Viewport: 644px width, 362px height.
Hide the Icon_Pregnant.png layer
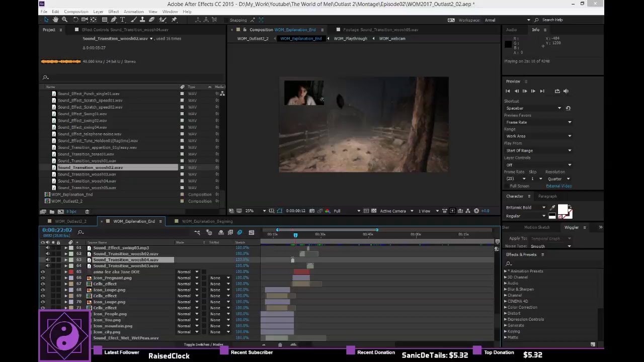[x=43, y=278]
